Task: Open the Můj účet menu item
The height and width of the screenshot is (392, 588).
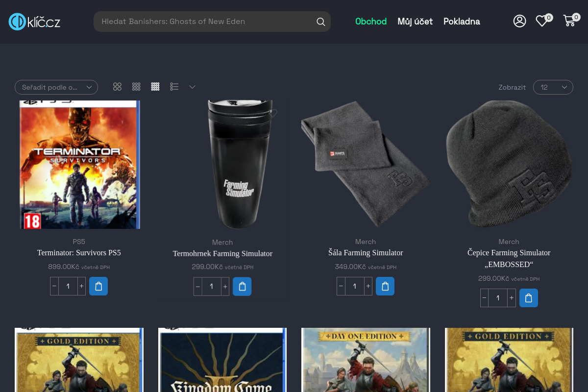Action: (x=415, y=22)
